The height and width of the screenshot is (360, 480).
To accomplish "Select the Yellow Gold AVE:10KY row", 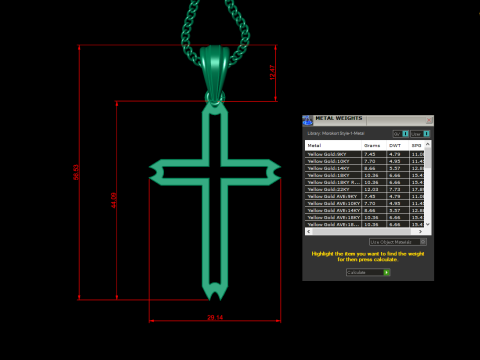I will [x=365, y=203].
